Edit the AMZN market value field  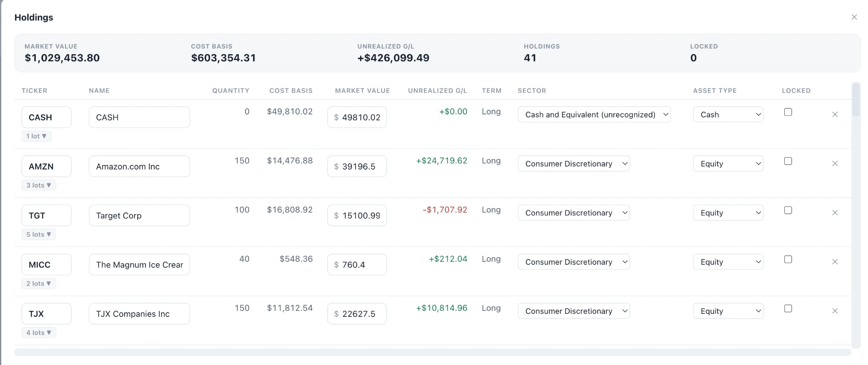pyautogui.click(x=357, y=166)
